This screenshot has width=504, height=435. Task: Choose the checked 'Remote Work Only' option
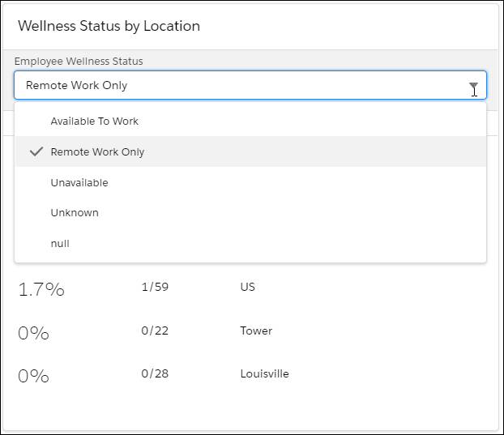[x=250, y=151]
